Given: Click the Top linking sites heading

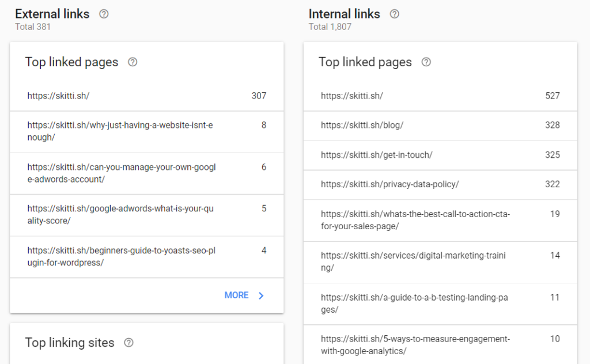Looking at the screenshot, I should [x=70, y=343].
